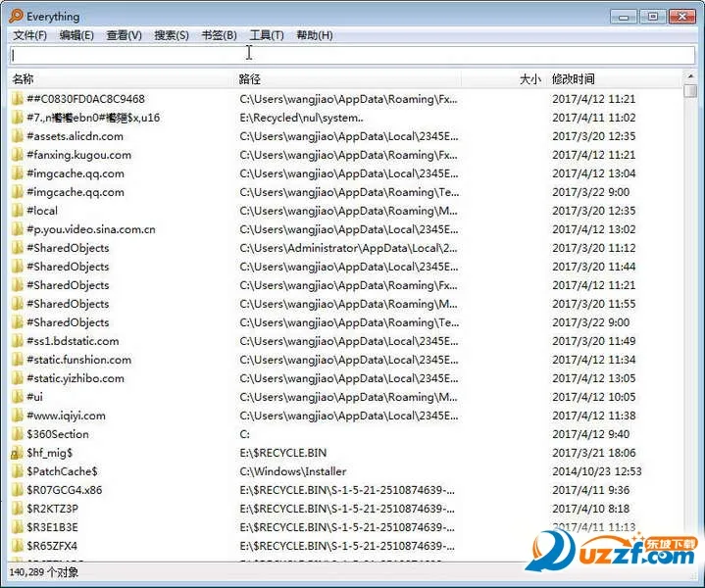Click date 2017/4/12 10:05

pos(593,397)
